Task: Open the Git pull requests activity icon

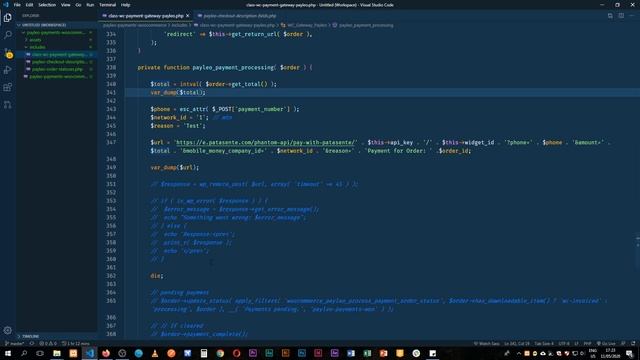Action: pyautogui.click(x=8, y=105)
